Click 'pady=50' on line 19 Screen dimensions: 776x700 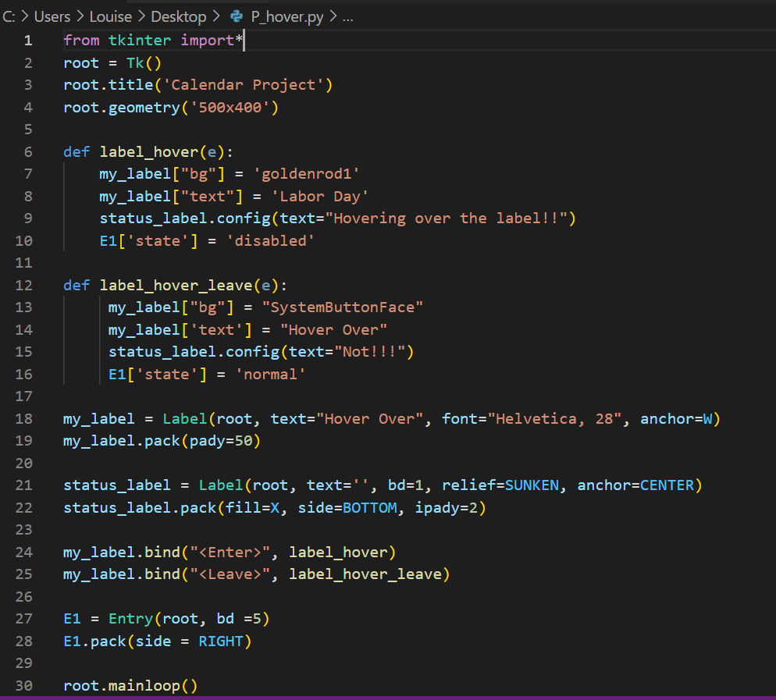click(221, 441)
